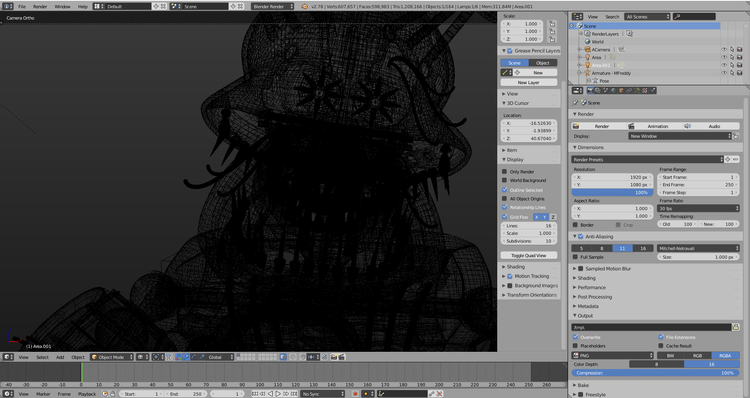Enable the World Background checkbox

pyautogui.click(x=505, y=180)
